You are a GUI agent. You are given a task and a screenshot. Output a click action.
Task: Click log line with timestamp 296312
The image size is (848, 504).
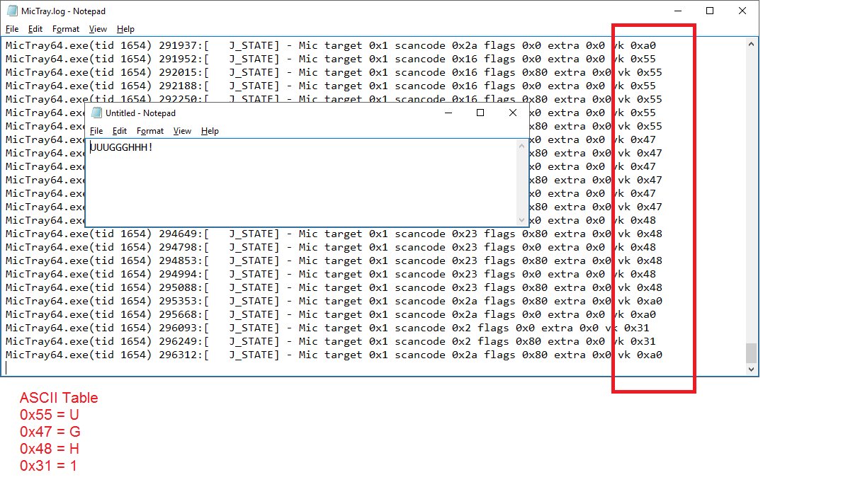334,355
